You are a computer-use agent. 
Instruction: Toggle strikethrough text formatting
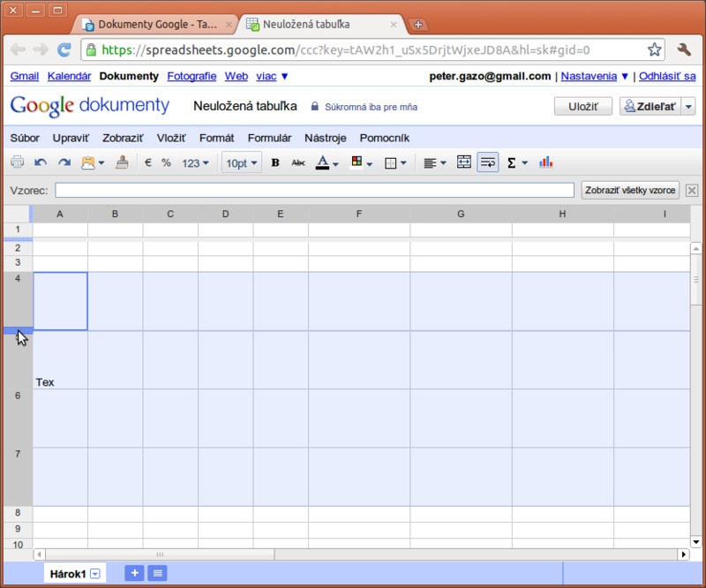(298, 162)
